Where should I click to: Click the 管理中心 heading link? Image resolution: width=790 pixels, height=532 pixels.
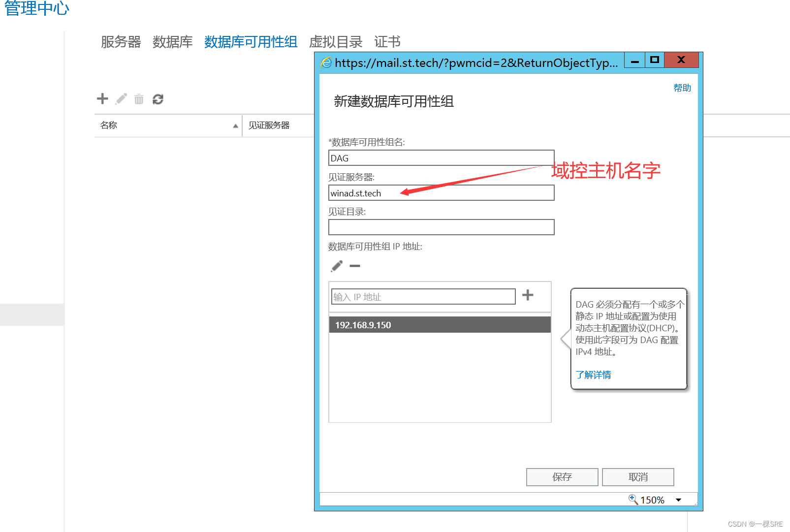click(37, 8)
